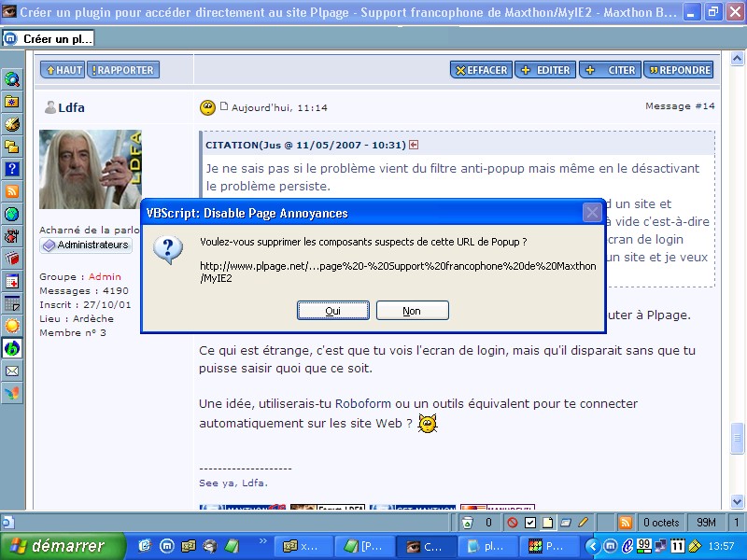Open the yellow folders sidebar icon
This screenshot has width=747, height=560.
[12, 147]
